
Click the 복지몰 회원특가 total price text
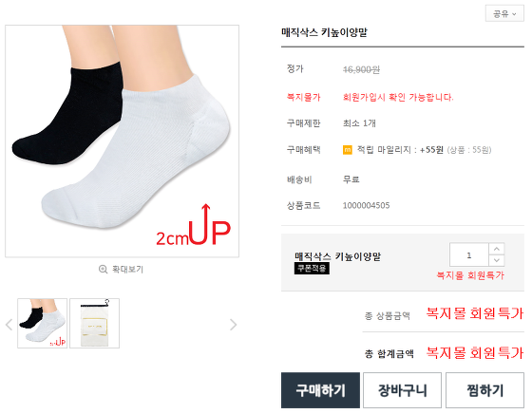[475, 352]
